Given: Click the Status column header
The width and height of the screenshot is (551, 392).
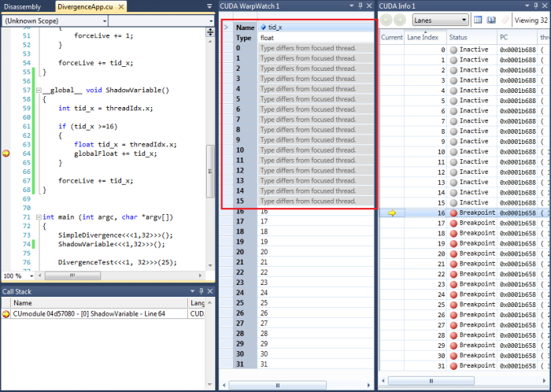Looking at the screenshot, I should [458, 37].
